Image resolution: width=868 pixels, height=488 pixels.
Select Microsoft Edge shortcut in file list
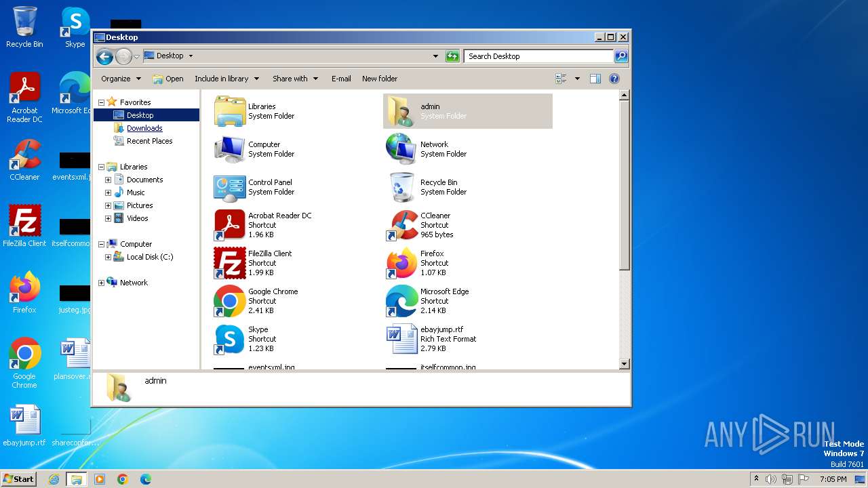[402, 301]
